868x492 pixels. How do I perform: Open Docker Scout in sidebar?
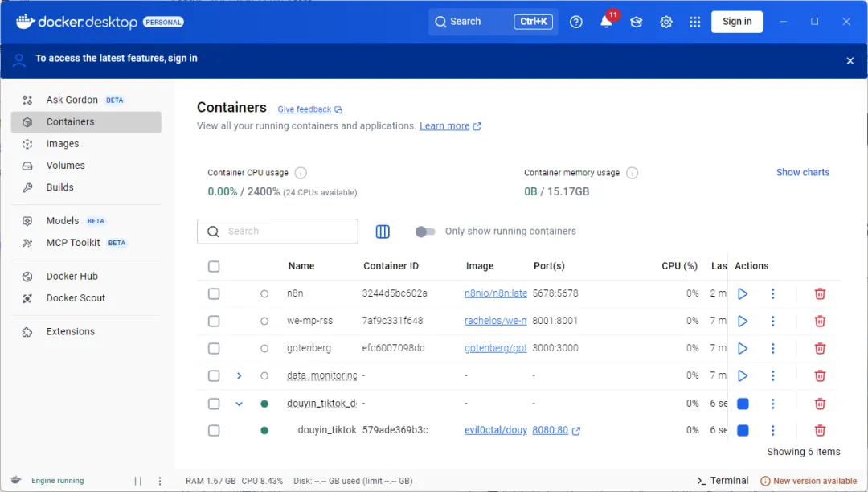(86, 298)
